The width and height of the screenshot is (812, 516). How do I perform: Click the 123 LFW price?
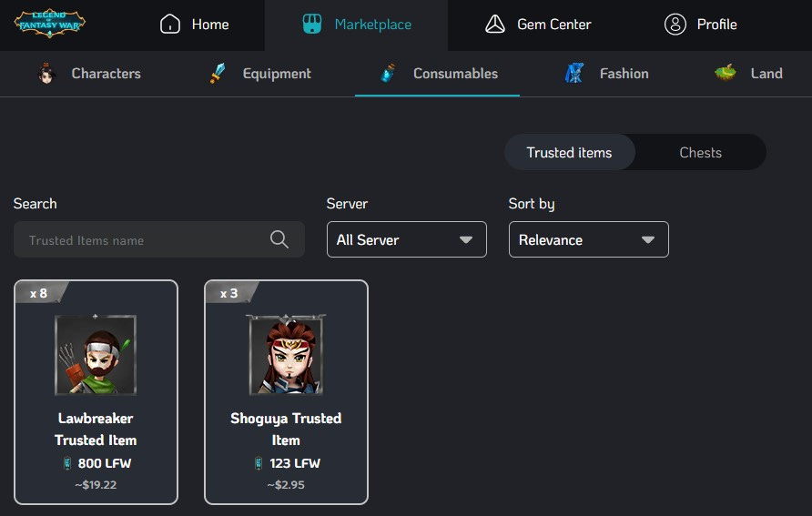click(x=295, y=463)
